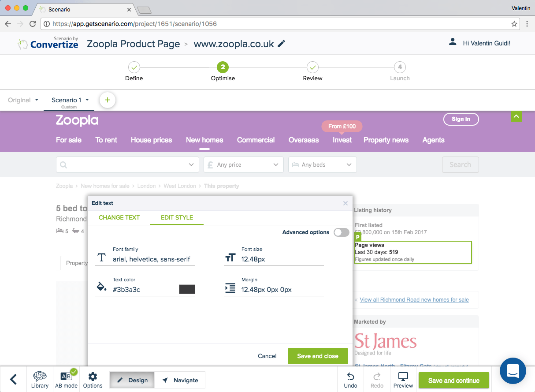Click the browser address bar
This screenshot has width=535, height=392.
[x=280, y=24]
